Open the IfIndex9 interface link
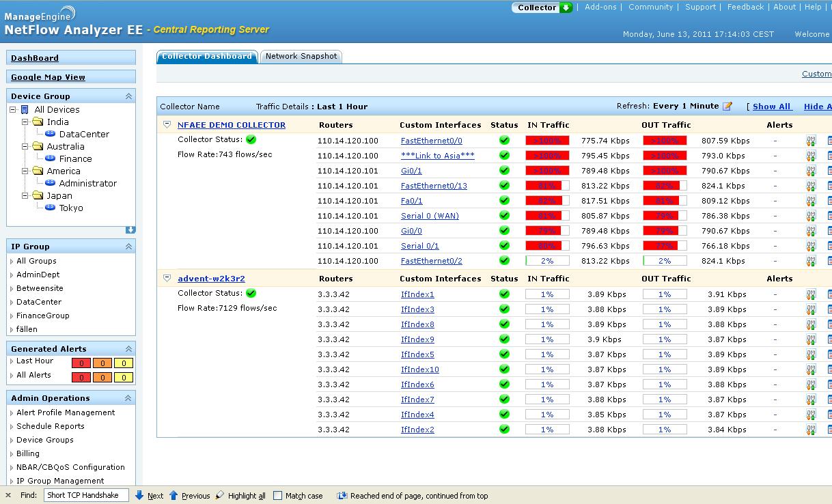This screenshot has height=504, width=832. point(417,339)
